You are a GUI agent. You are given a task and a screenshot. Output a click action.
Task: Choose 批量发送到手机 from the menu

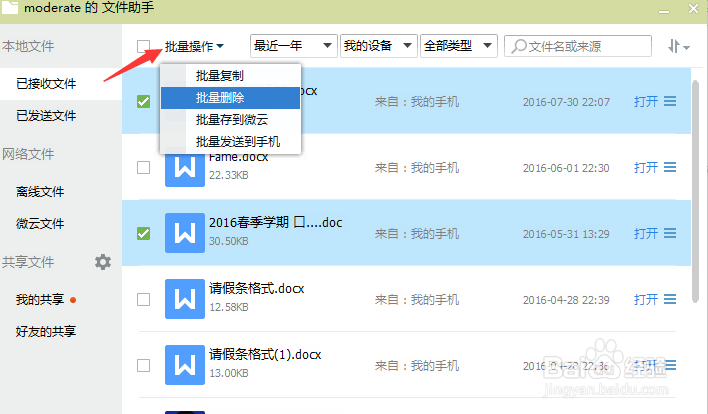(x=230, y=142)
